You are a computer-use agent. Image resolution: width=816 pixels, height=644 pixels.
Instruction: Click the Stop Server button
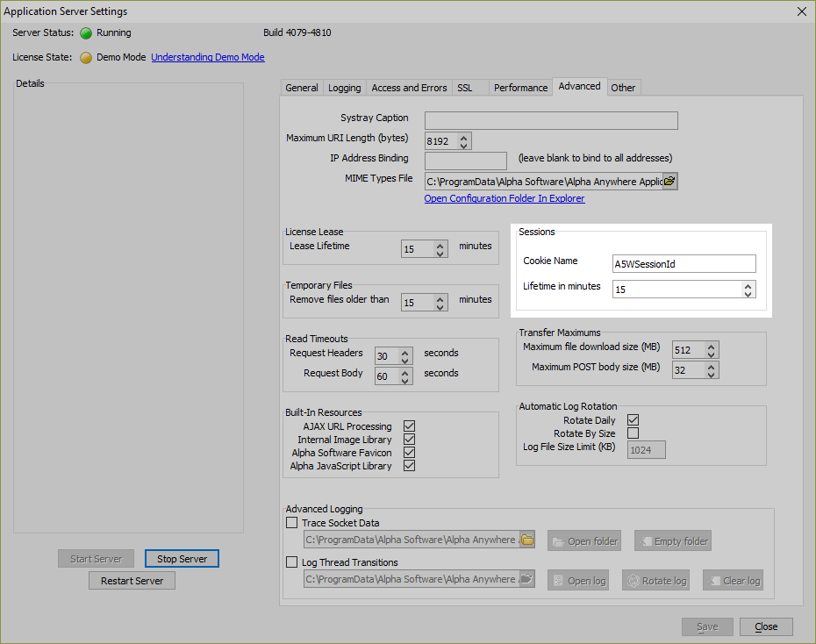[x=182, y=559]
